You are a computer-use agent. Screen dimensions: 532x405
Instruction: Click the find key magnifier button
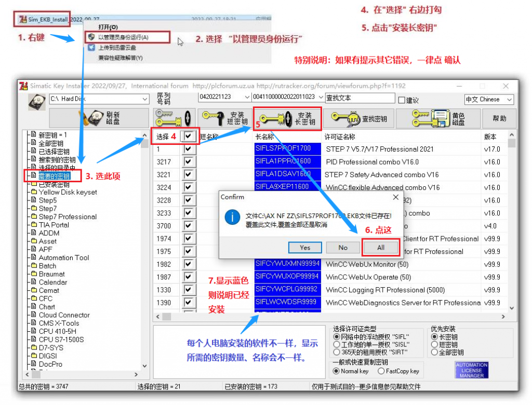coord(359,118)
